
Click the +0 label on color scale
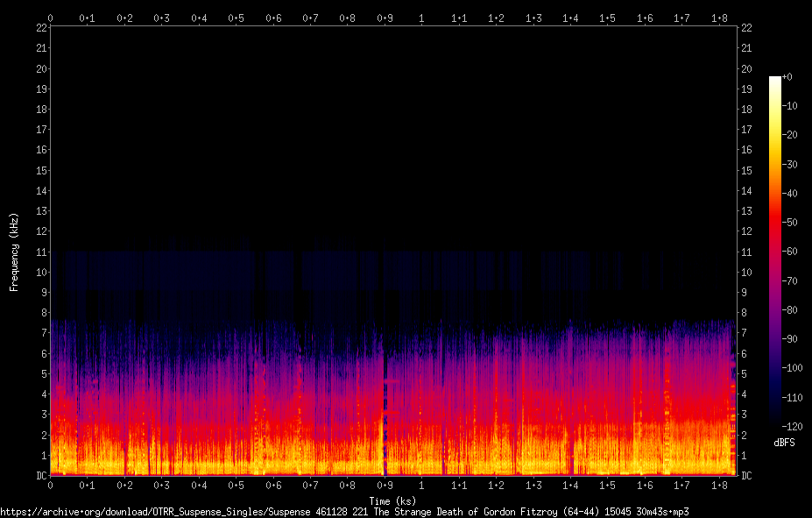[787, 76]
